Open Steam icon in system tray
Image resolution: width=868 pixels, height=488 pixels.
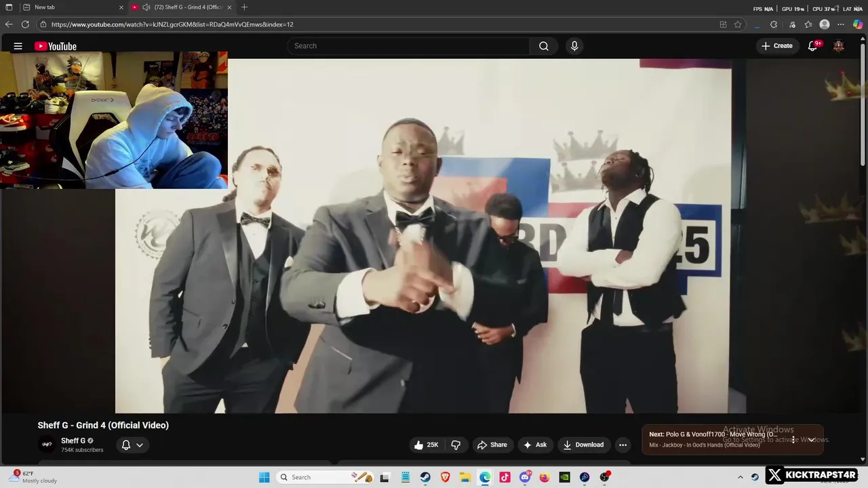[755, 477]
